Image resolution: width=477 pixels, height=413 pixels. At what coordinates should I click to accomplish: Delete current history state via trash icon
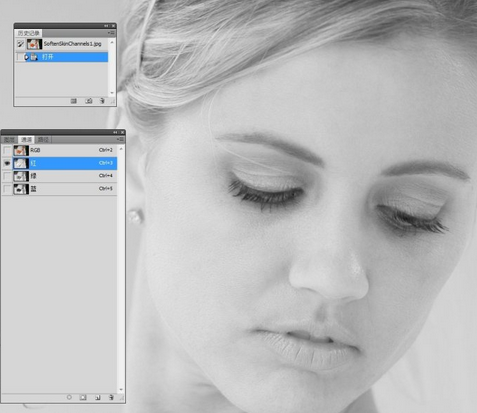102,101
